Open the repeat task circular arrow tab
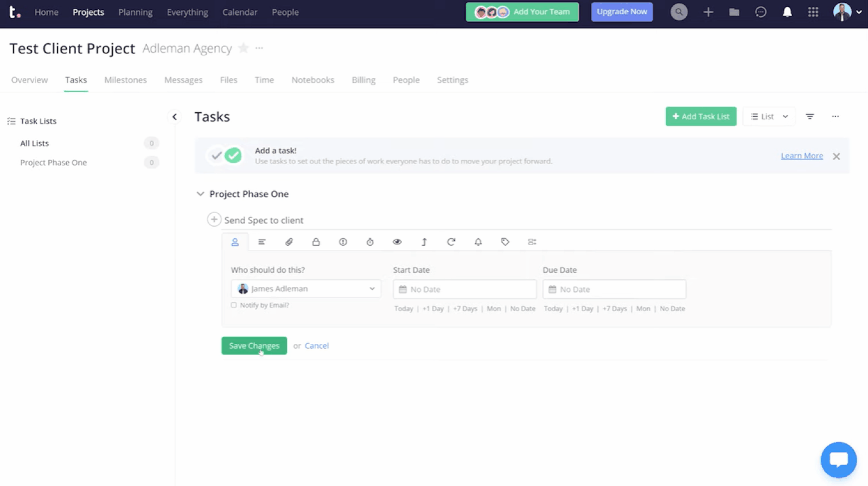 [451, 242]
